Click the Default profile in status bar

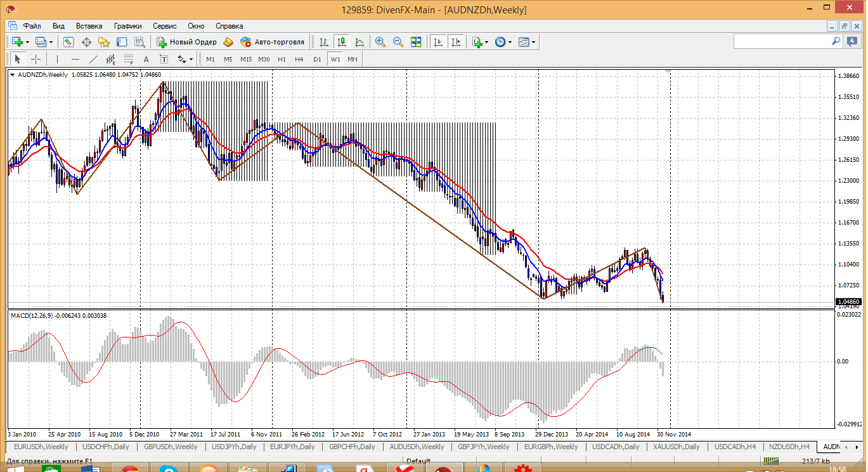(x=418, y=461)
